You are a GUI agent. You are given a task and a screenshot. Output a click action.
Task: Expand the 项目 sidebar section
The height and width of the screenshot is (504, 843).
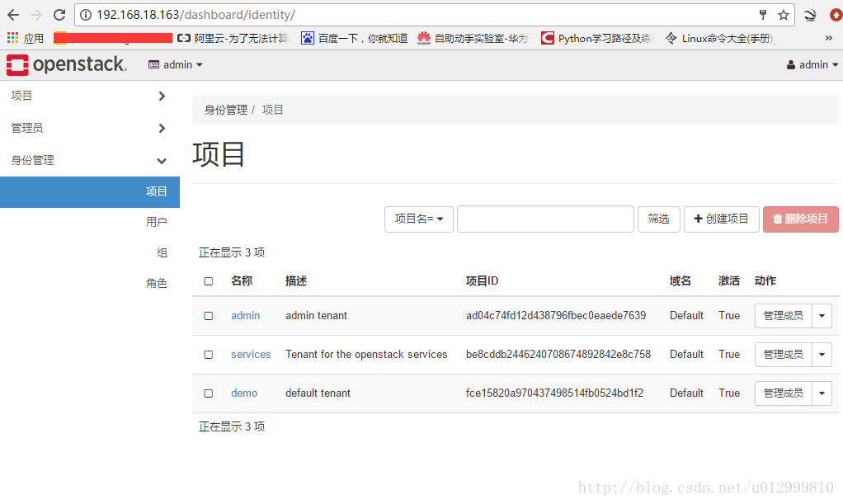tap(90, 96)
